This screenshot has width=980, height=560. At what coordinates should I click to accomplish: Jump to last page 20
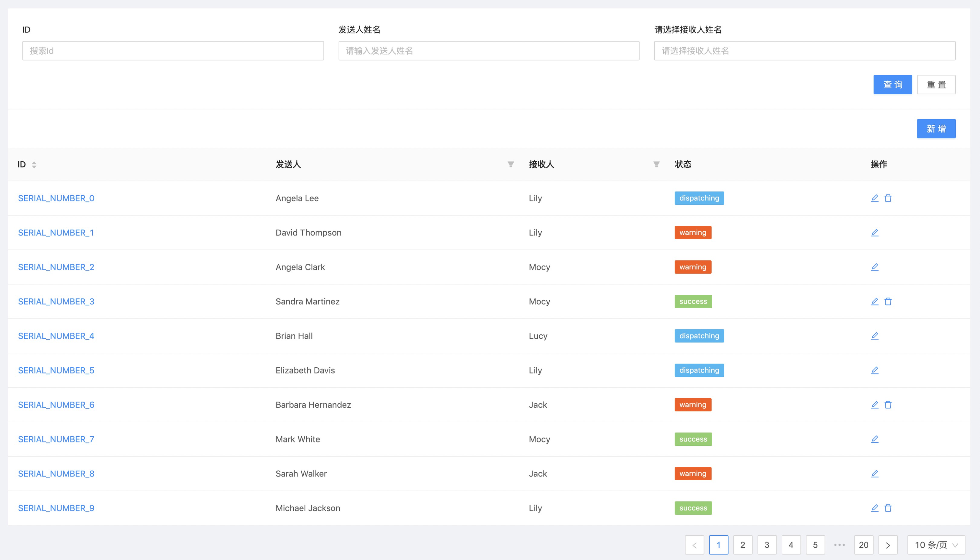(x=863, y=545)
